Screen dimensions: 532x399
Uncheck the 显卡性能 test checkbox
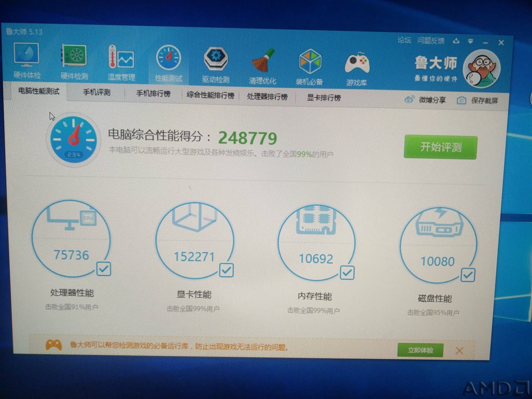coord(226,271)
